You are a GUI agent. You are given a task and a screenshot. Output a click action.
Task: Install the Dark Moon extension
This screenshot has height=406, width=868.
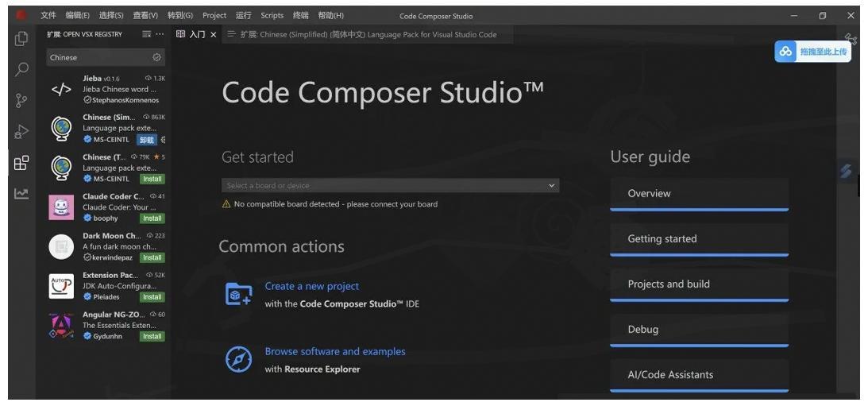152,258
